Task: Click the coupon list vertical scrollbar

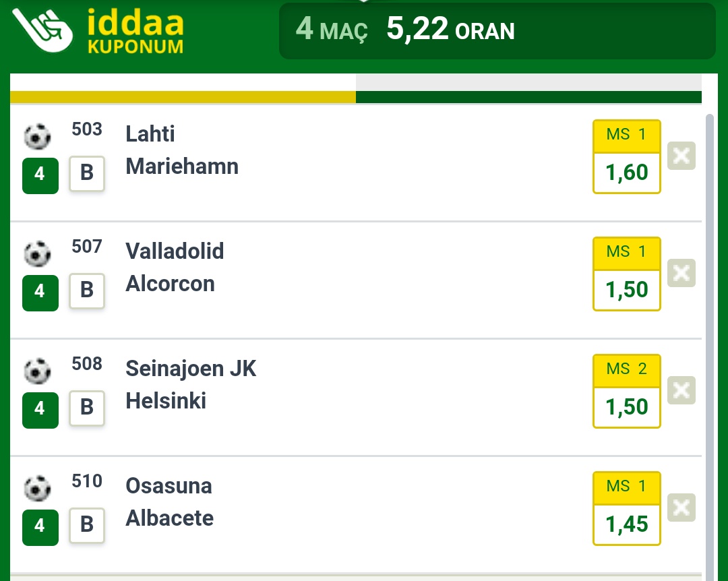Action: point(709,346)
